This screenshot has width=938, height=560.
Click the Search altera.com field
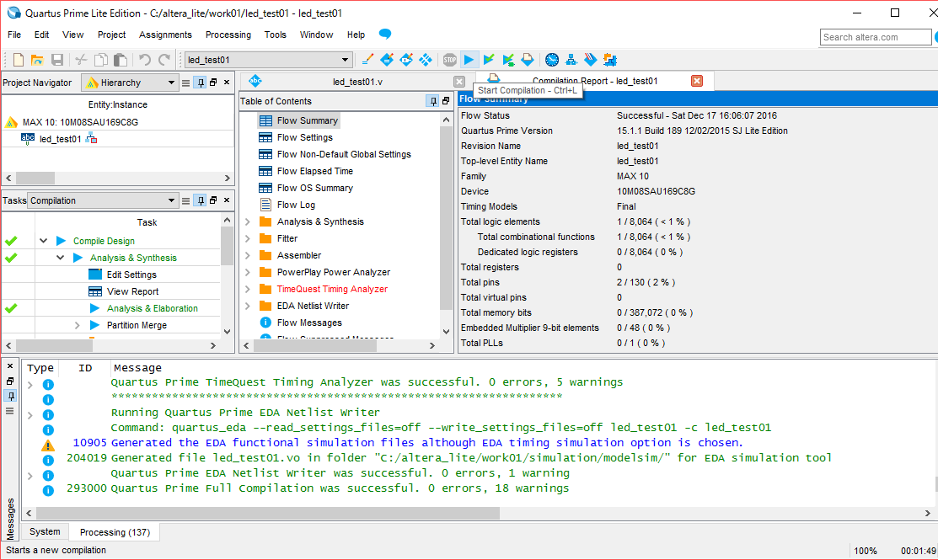pos(875,37)
